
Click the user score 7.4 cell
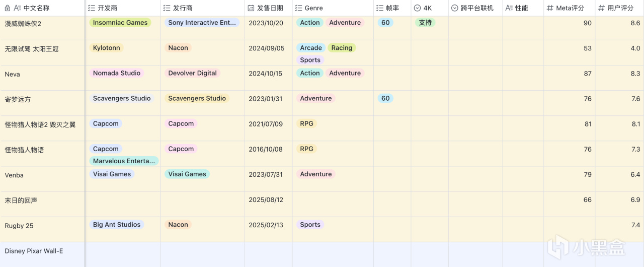[619, 229]
